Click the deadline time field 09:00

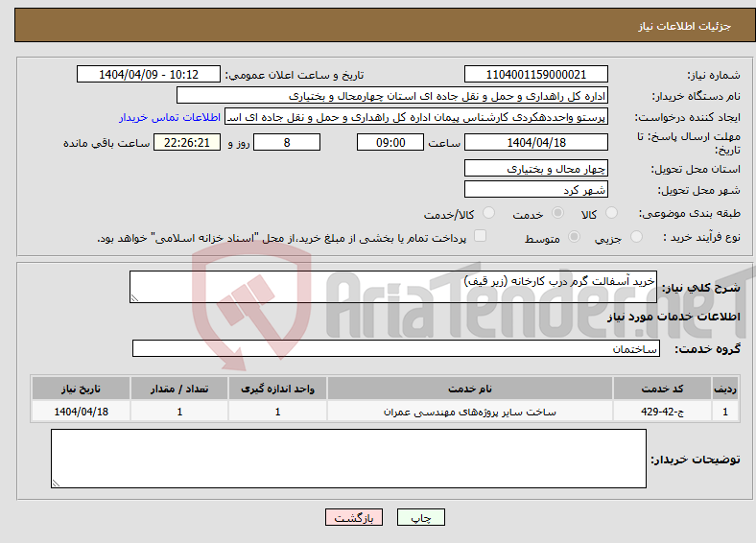(390, 142)
